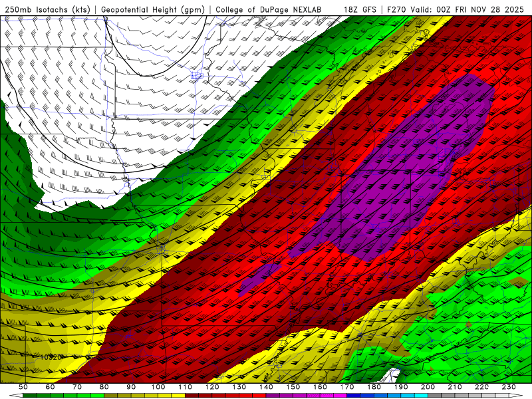This screenshot has width=532, height=399.
Task: Click the legend value '120'
Action: tap(212, 387)
